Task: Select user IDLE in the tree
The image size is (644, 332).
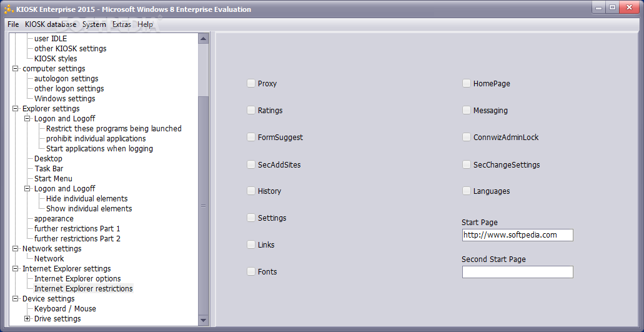Action: [x=51, y=39]
